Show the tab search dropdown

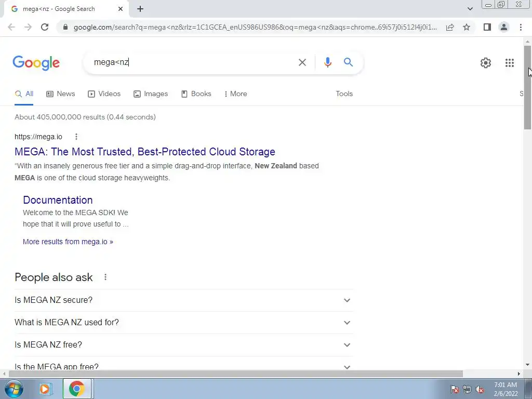[x=470, y=9]
